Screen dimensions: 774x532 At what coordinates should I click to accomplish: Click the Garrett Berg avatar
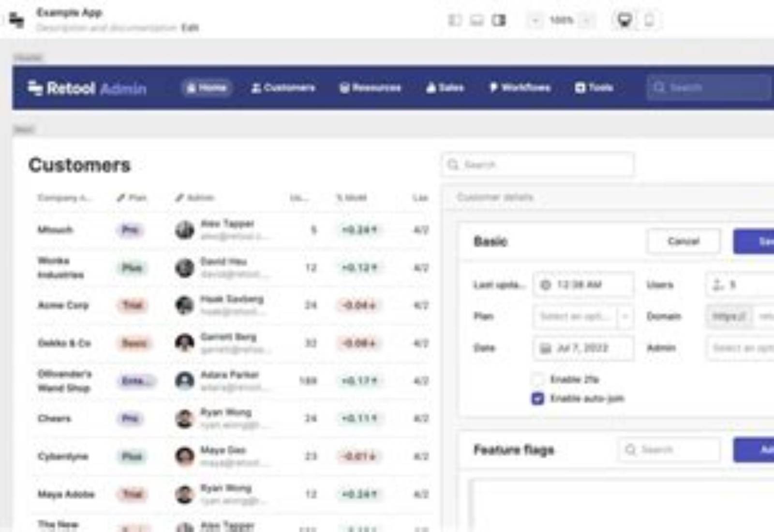tap(184, 343)
